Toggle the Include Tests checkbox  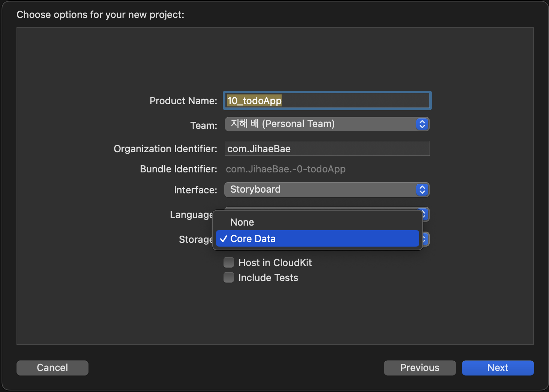pos(229,277)
